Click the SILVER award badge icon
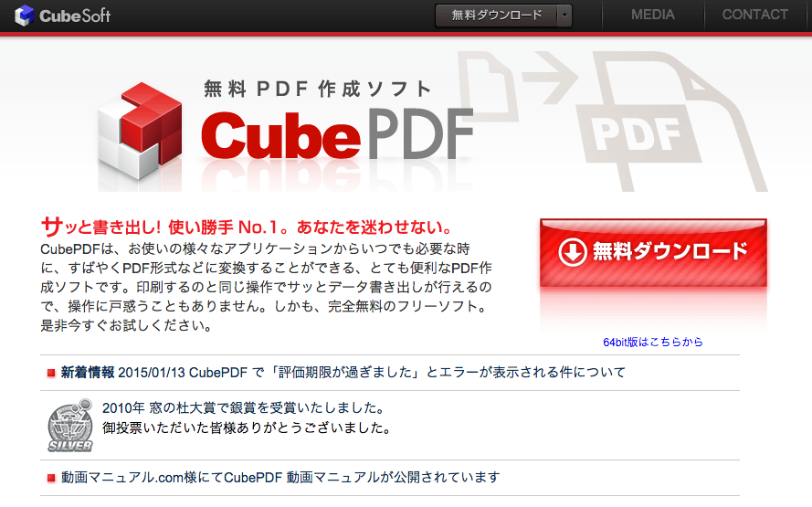 coord(70,425)
